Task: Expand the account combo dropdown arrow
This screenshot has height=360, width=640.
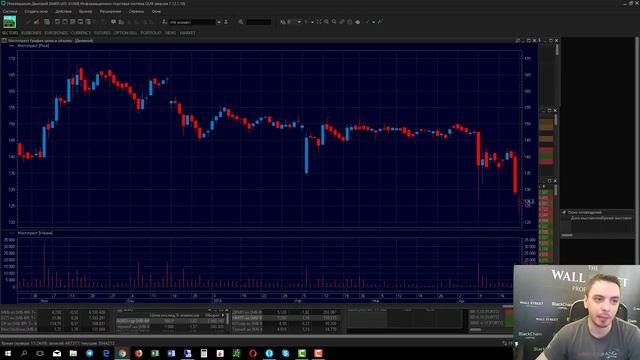Action: click(x=219, y=22)
